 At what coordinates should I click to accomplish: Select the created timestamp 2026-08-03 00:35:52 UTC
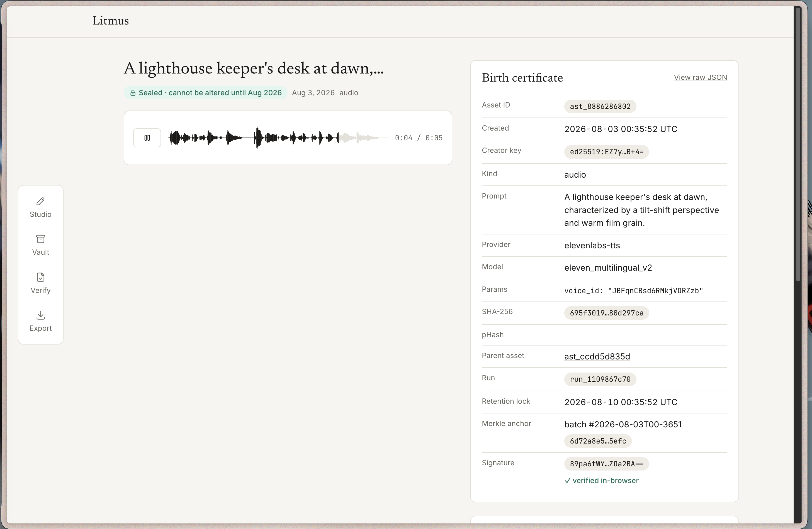(621, 129)
